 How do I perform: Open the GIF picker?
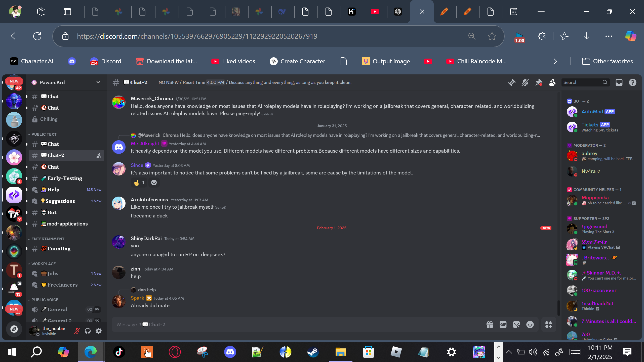tap(503, 325)
